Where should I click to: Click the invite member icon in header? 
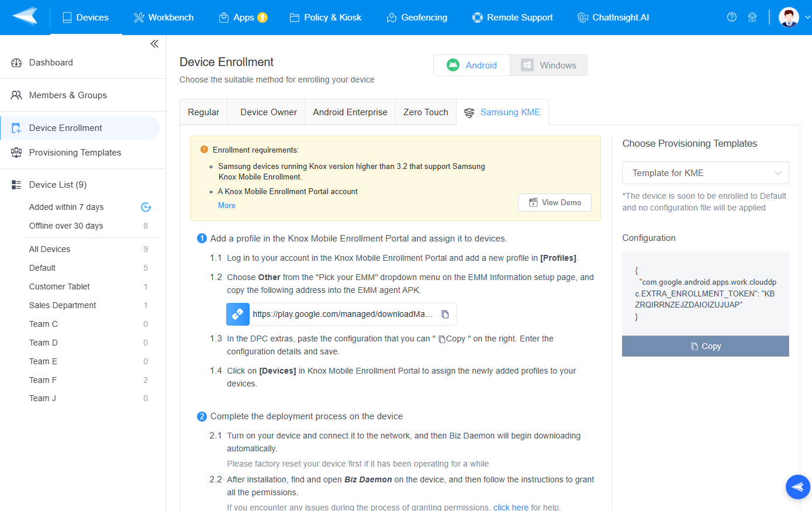pos(752,17)
